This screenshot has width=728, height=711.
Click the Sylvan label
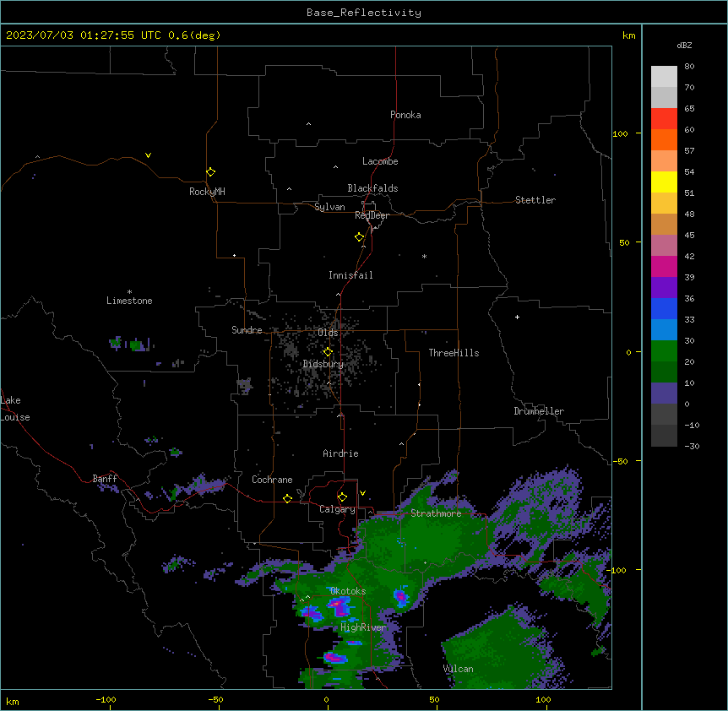[329, 207]
